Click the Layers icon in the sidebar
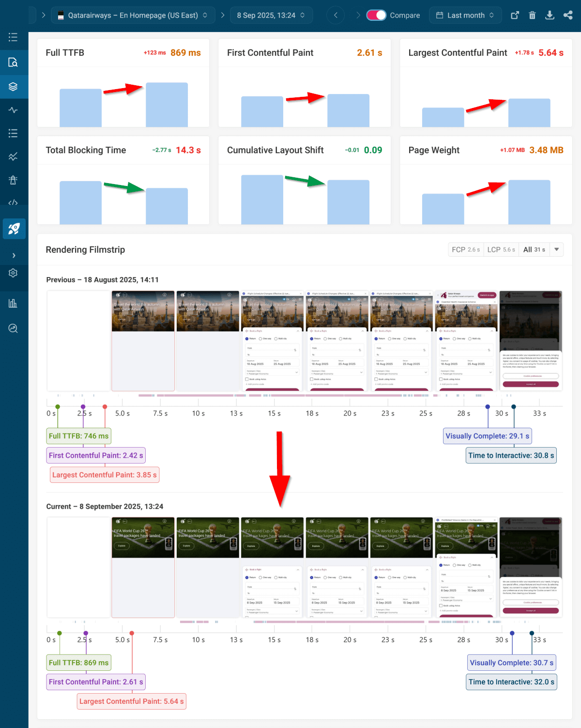 pyautogui.click(x=14, y=87)
